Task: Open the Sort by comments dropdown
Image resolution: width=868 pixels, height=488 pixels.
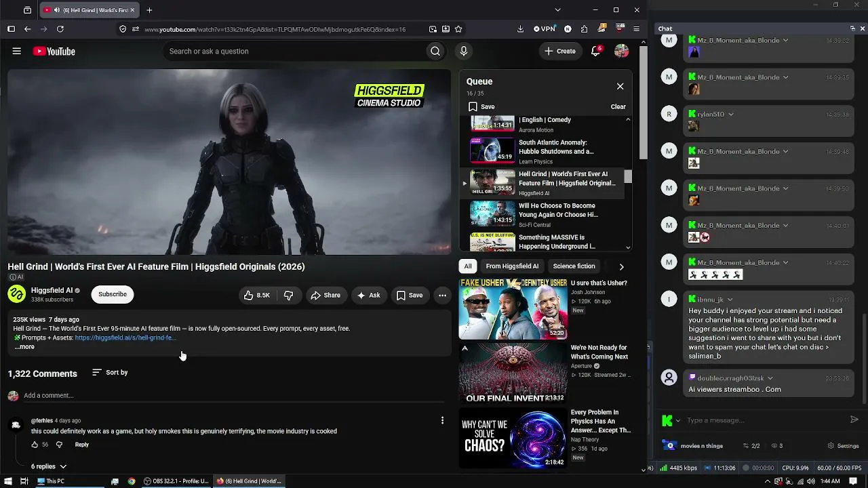Action: coord(110,373)
